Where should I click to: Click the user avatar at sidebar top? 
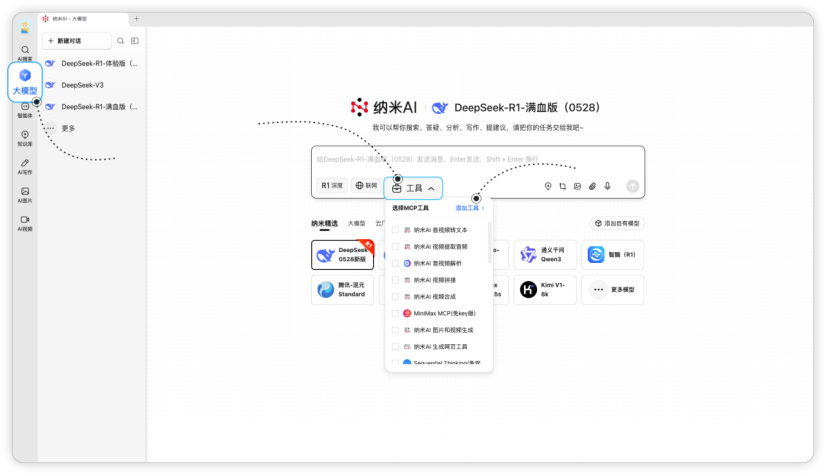click(25, 27)
